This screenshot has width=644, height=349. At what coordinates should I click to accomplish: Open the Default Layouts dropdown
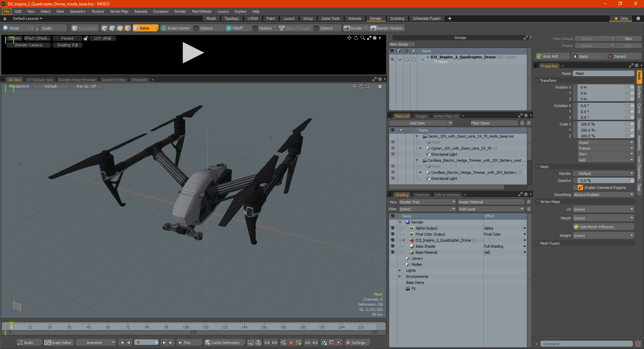[28, 18]
